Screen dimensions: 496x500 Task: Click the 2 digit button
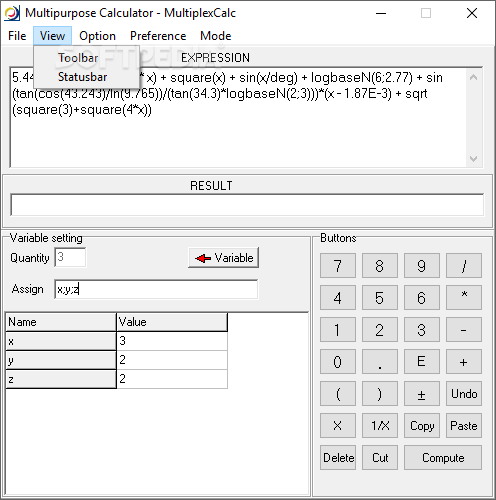(380, 330)
